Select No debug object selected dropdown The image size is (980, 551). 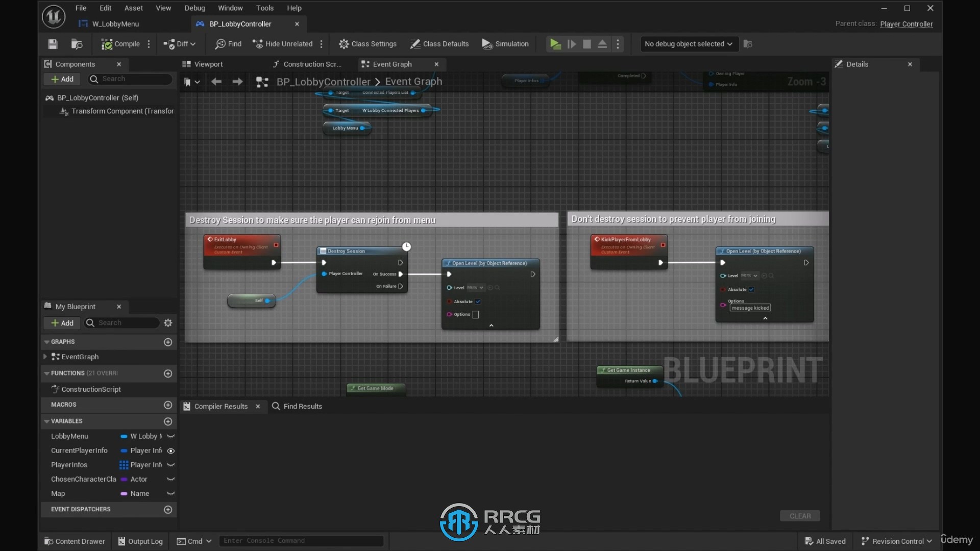pos(687,44)
